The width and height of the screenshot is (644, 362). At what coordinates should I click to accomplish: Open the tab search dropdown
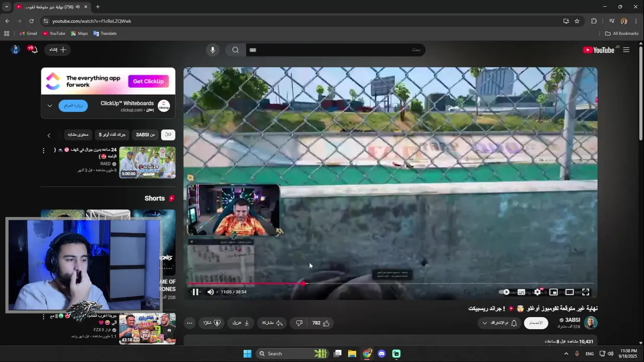point(7,7)
